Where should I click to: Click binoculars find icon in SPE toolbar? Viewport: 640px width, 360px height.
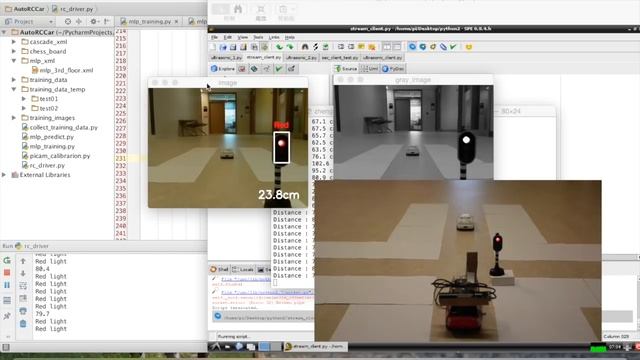305,47
